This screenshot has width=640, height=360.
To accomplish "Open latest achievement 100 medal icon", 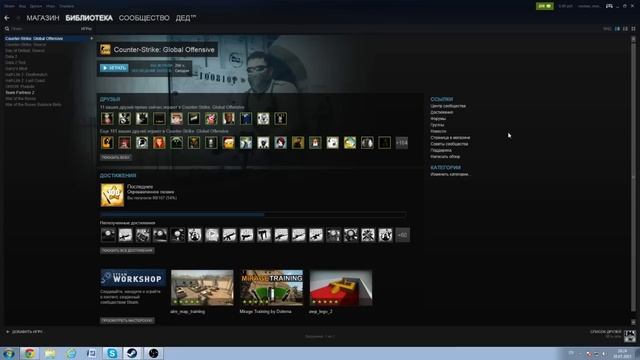I will [x=112, y=195].
